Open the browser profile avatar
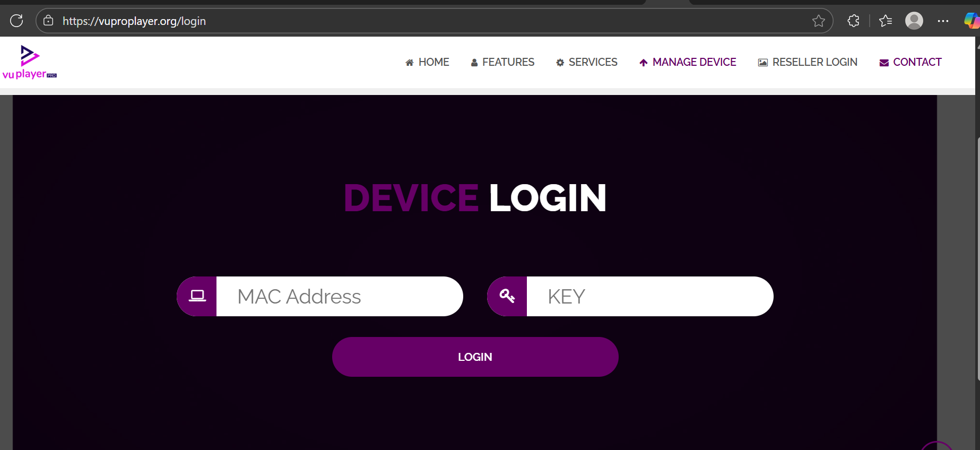This screenshot has width=980, height=450. coord(914,21)
